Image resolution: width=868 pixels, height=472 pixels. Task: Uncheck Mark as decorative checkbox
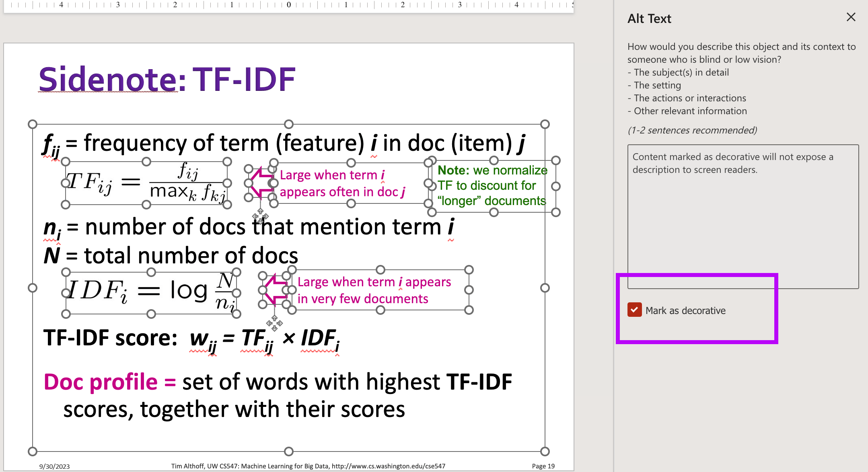tap(634, 310)
